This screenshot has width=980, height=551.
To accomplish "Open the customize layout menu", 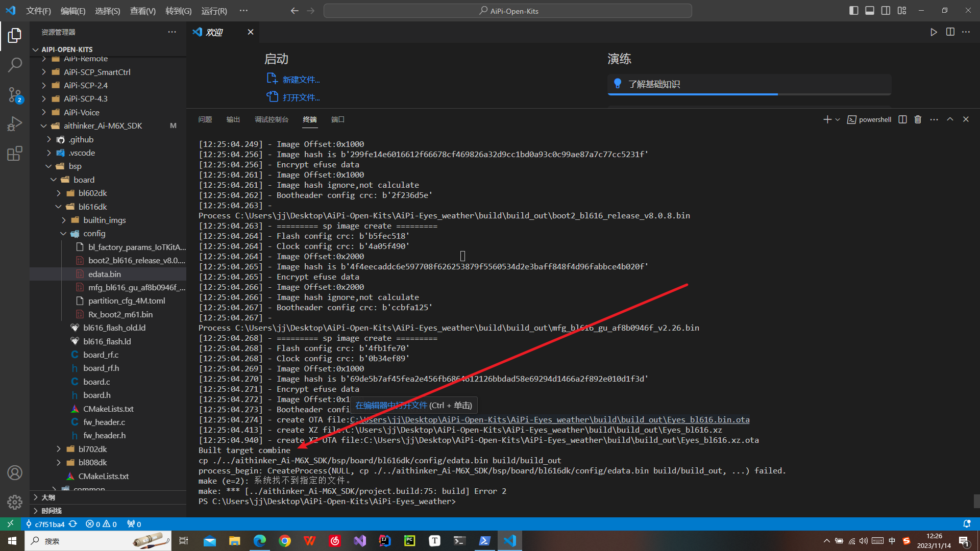I will click(x=902, y=11).
